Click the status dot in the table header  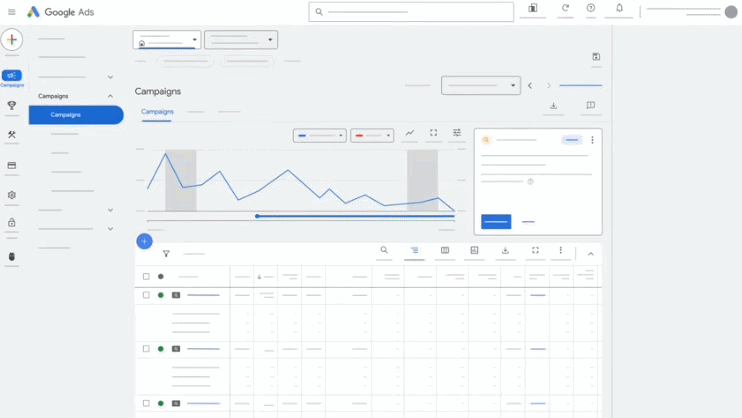161,276
